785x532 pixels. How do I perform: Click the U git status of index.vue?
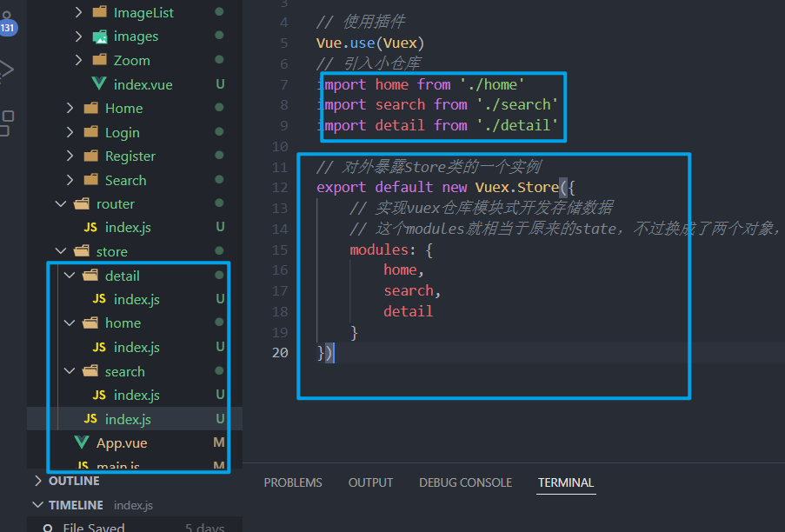pos(220,84)
